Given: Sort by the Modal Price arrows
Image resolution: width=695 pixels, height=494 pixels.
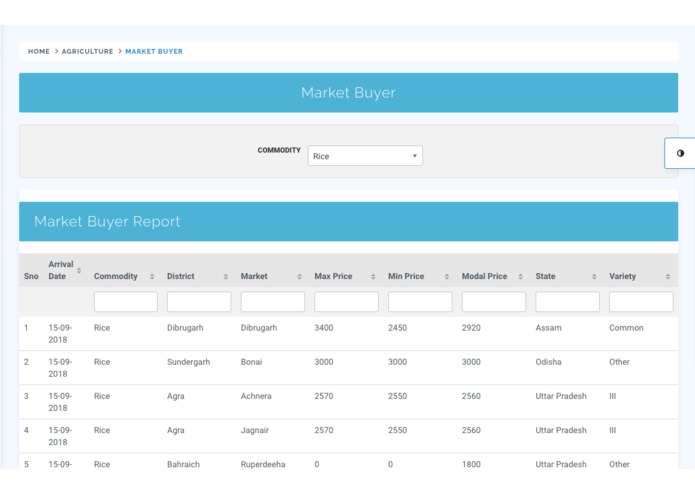Looking at the screenshot, I should pos(520,276).
